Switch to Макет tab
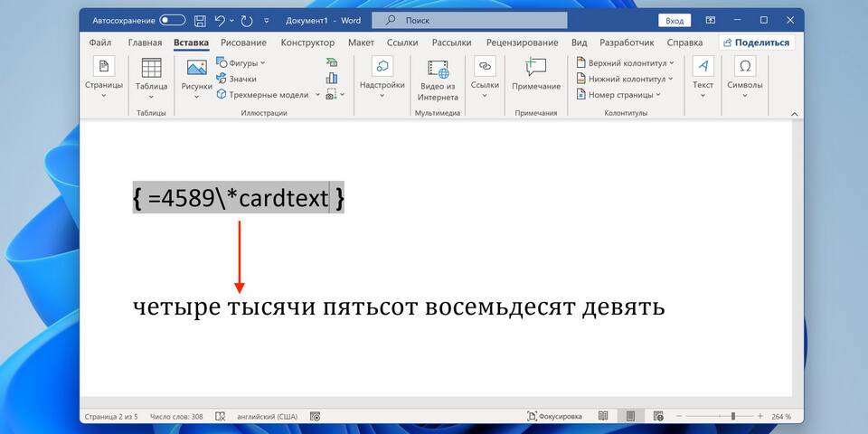Screen dimensions: 868x434 tap(361, 42)
